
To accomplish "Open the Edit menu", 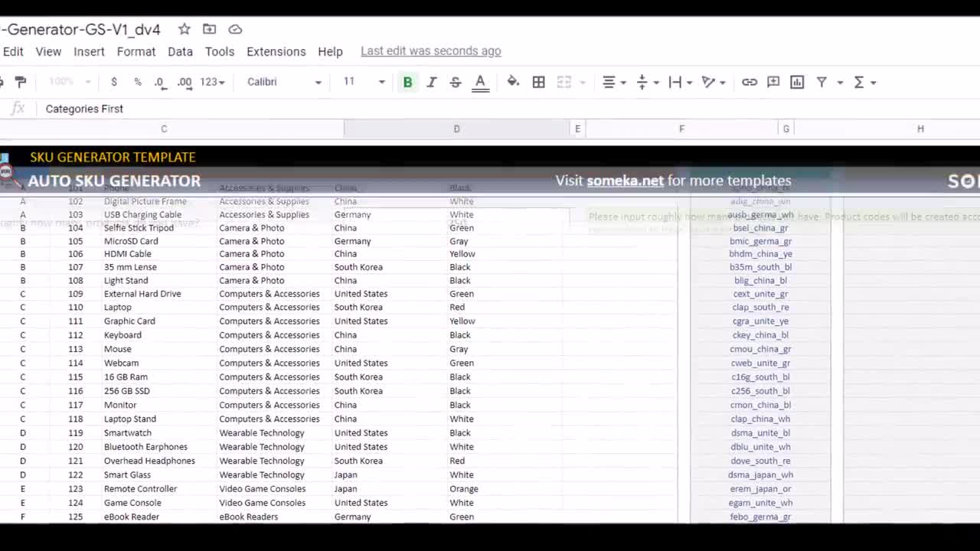I will pyautogui.click(x=13, y=51).
